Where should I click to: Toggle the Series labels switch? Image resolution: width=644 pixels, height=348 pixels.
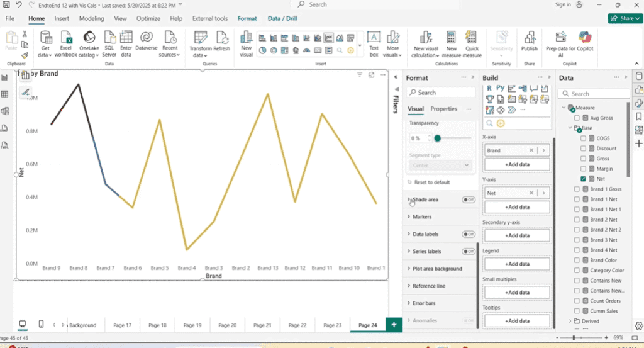coord(468,252)
